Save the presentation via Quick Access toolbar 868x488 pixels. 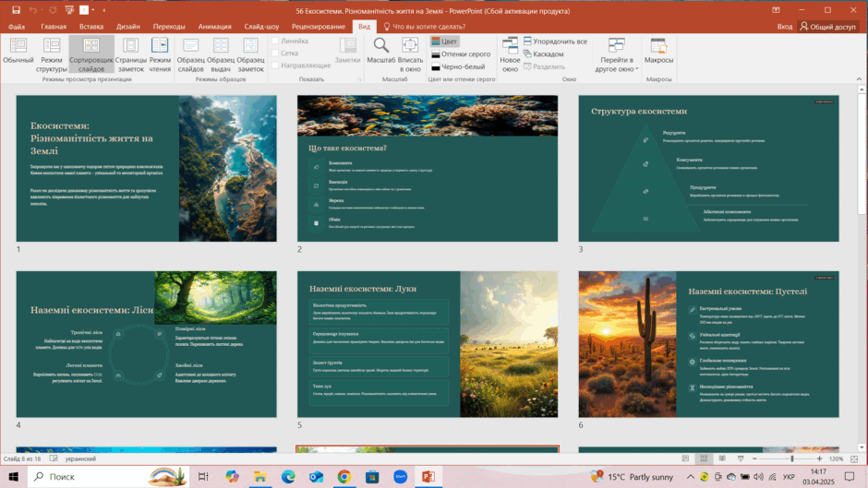click(16, 10)
